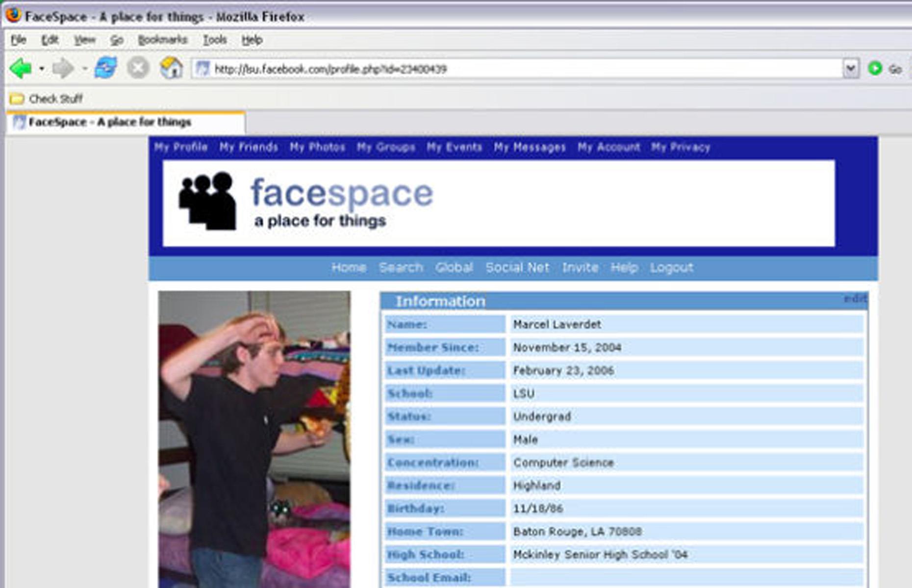Go to the Home page icon

coord(171,68)
